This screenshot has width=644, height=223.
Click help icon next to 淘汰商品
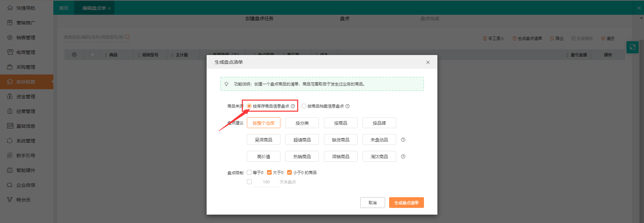pos(403,157)
